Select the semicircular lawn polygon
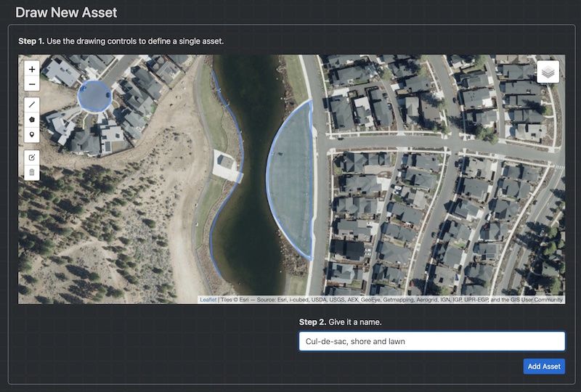Image resolution: width=581 pixels, height=392 pixels. click(292, 181)
